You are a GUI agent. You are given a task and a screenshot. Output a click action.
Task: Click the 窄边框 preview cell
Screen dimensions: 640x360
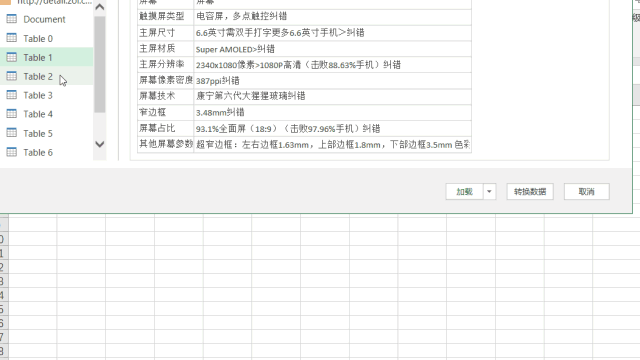[x=165, y=113]
